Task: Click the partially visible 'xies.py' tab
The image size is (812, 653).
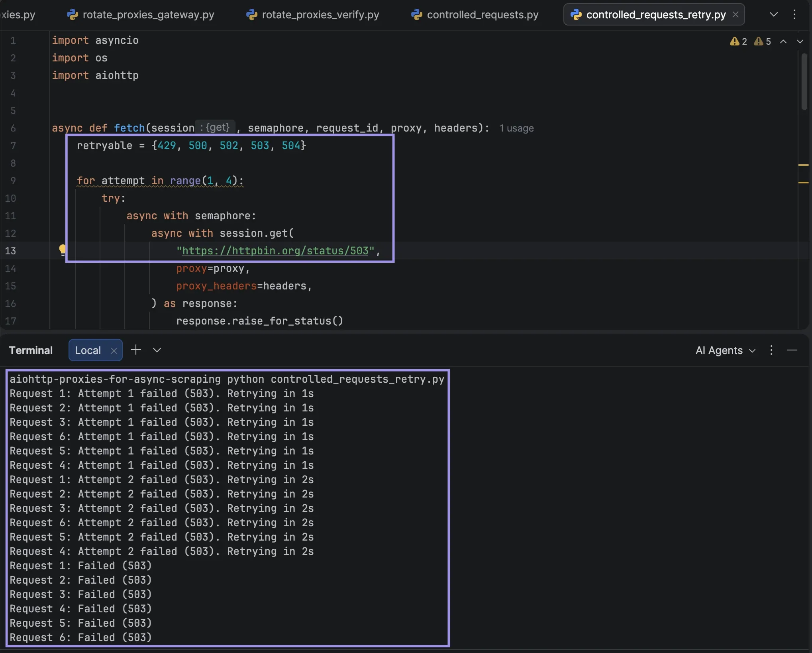Action: click(x=18, y=15)
